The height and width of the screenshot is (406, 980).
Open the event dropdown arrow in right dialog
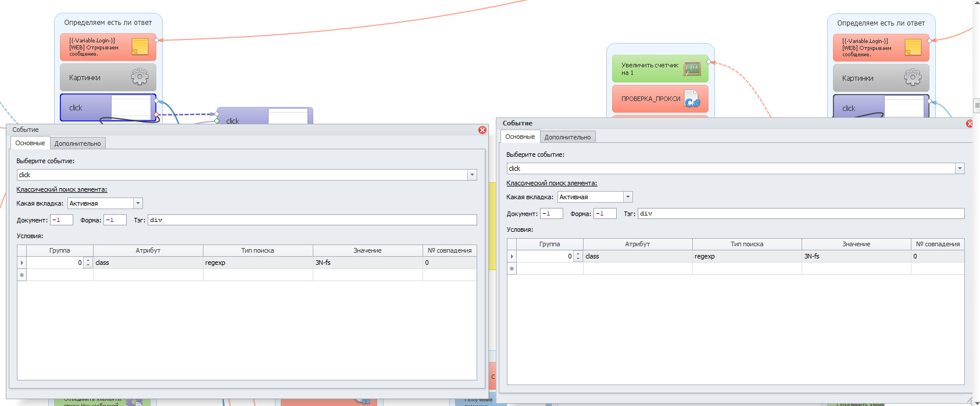(x=960, y=168)
